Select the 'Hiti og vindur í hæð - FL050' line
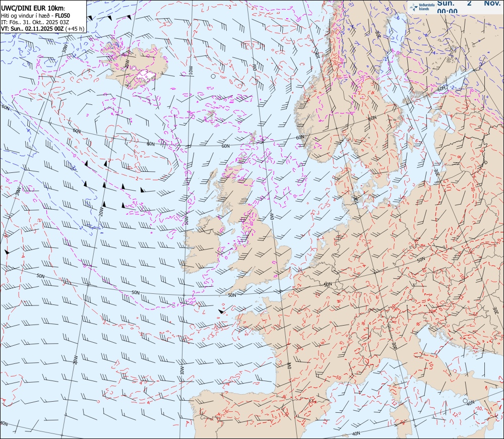This screenshot has height=439, width=504. click(35, 16)
